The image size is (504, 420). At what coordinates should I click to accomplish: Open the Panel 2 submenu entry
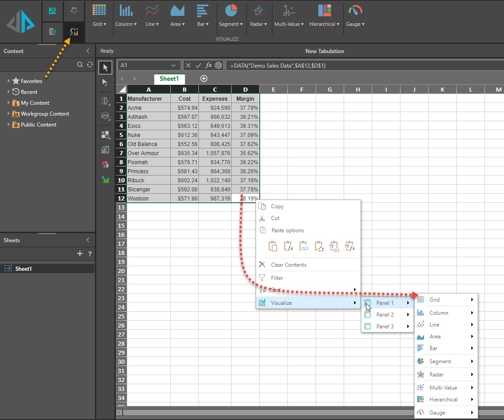click(384, 314)
